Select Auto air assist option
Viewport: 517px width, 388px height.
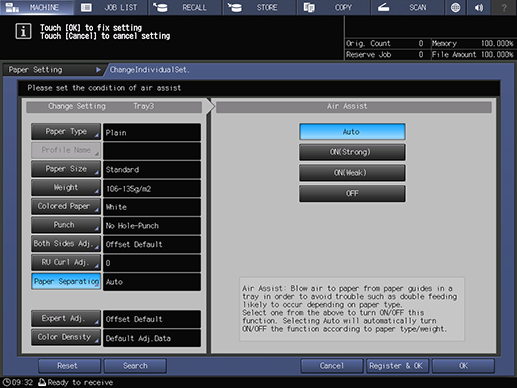point(352,132)
